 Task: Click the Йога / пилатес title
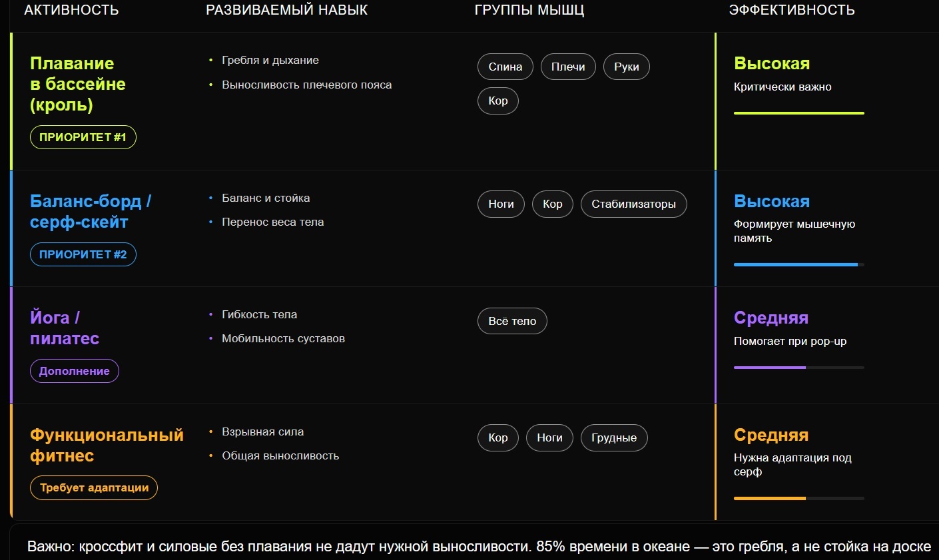pos(65,328)
